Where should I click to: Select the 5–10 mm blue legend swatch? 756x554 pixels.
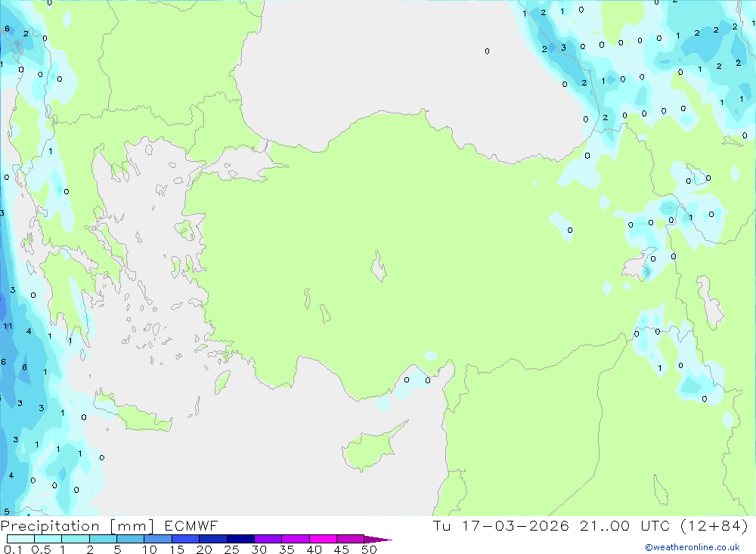131,539
